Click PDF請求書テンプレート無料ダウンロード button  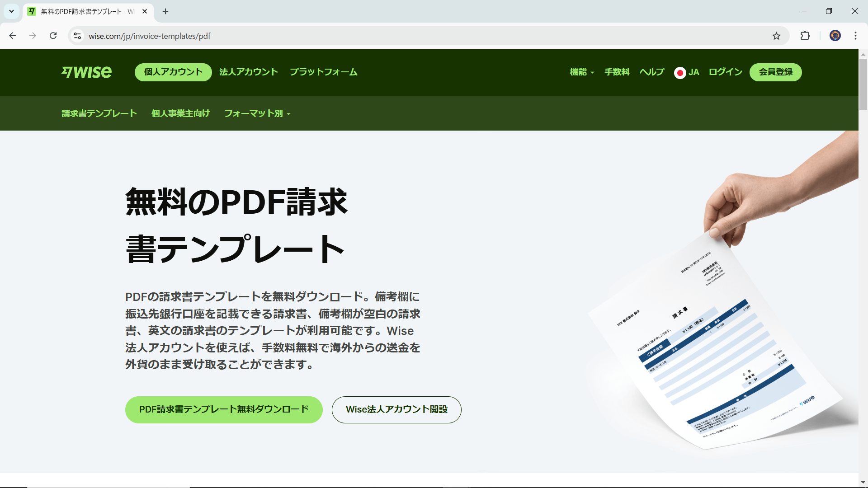(x=224, y=410)
